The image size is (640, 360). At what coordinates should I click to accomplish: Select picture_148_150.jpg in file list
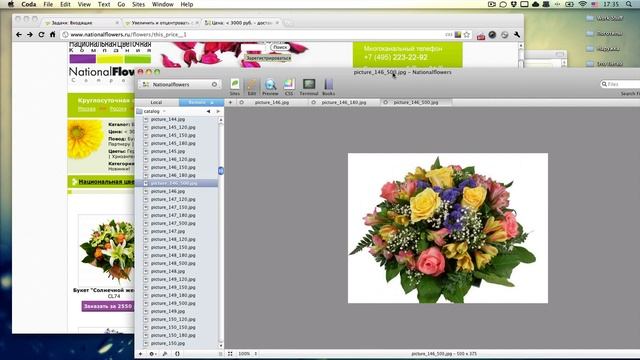click(173, 247)
